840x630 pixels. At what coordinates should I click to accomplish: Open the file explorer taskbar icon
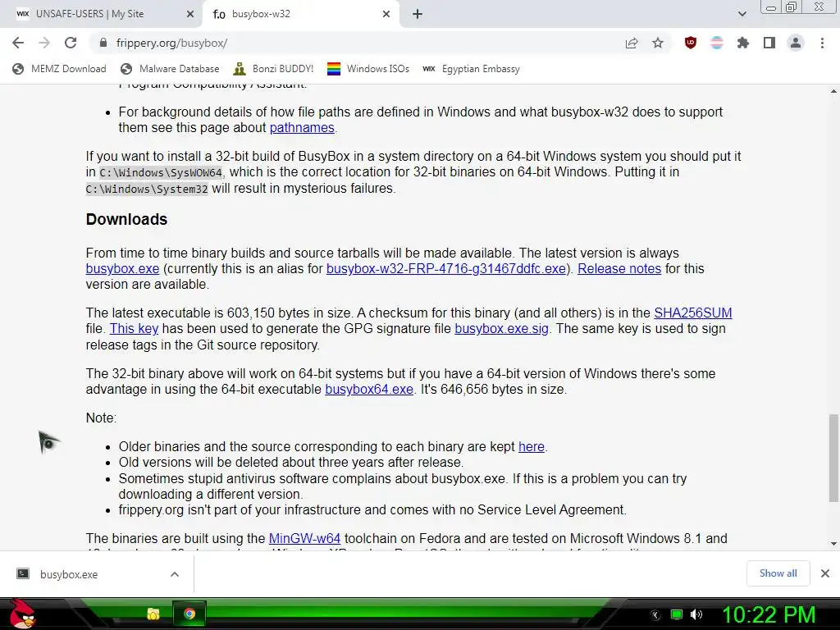pyautogui.click(x=153, y=614)
